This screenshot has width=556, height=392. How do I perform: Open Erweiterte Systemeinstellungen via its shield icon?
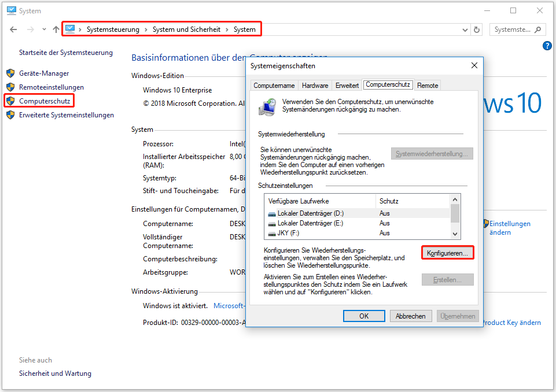coord(10,114)
